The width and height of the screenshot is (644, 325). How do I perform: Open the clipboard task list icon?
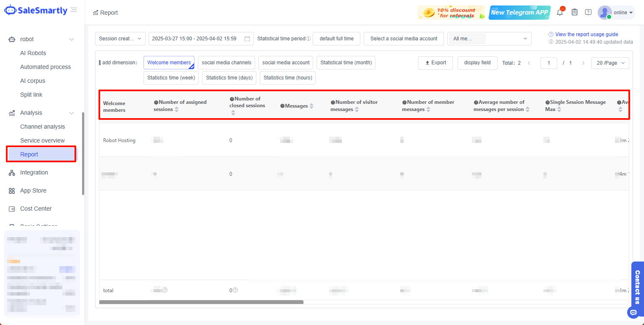(575, 12)
